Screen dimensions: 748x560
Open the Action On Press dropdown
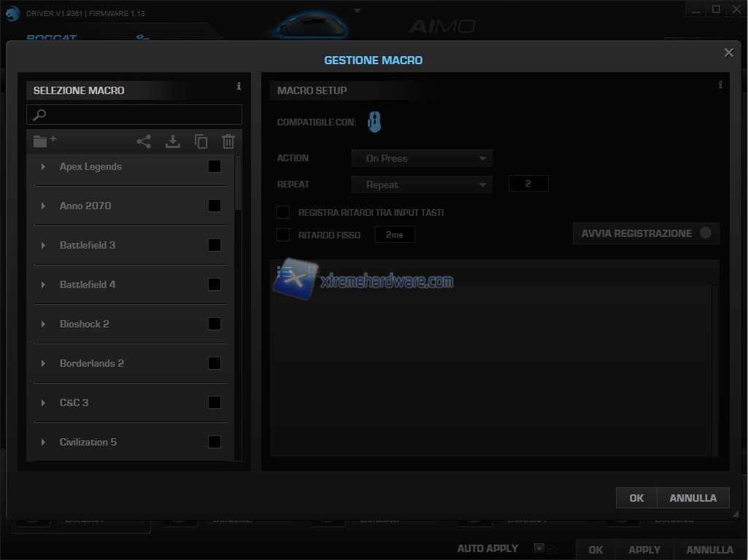coord(422,158)
